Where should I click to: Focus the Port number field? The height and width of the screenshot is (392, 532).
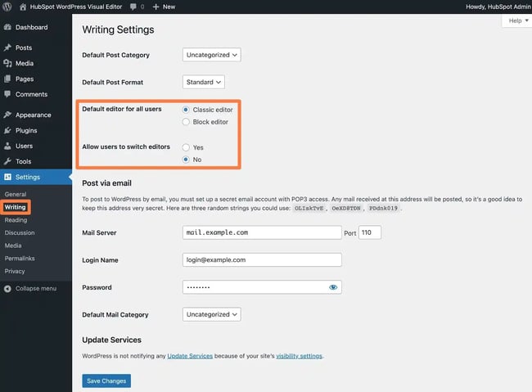pos(370,232)
